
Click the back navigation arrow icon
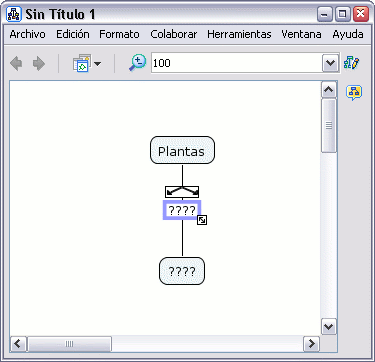16,63
